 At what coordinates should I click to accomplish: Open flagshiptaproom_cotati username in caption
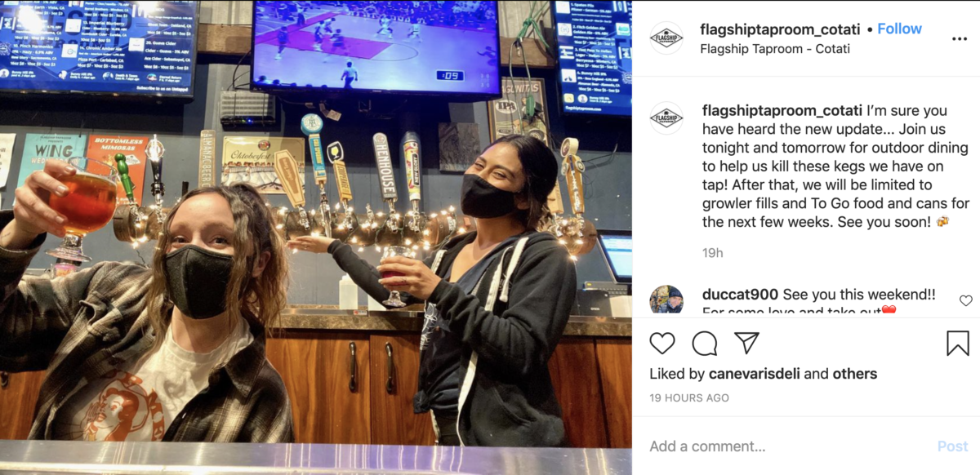pyautogui.click(x=782, y=110)
